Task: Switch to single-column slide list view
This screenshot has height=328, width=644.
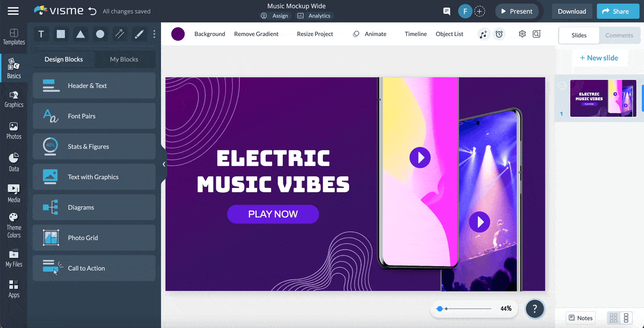Action: tap(626, 318)
